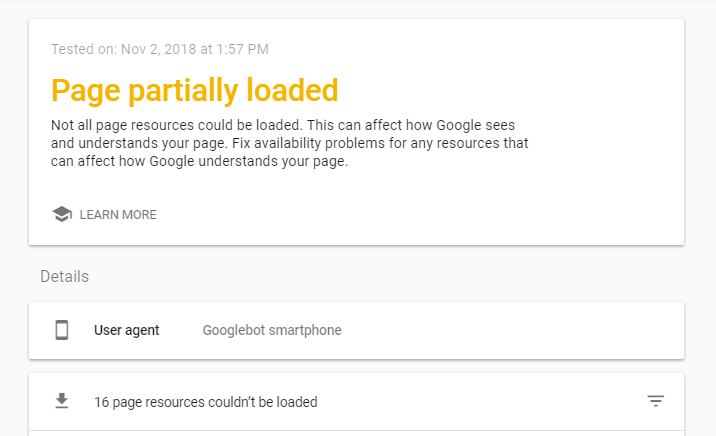
Task: Expand the 16 page resources couldn't be loaded row
Action: click(356, 402)
